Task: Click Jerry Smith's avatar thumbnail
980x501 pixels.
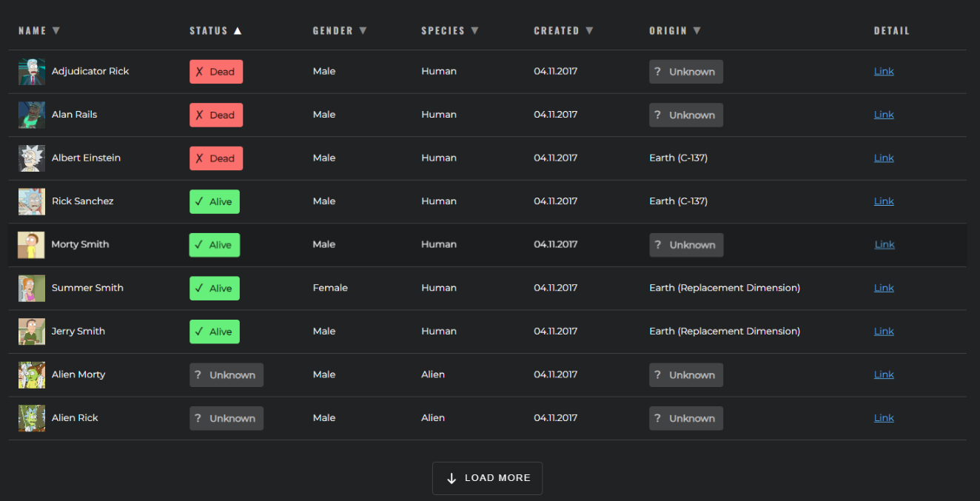Action: point(32,332)
